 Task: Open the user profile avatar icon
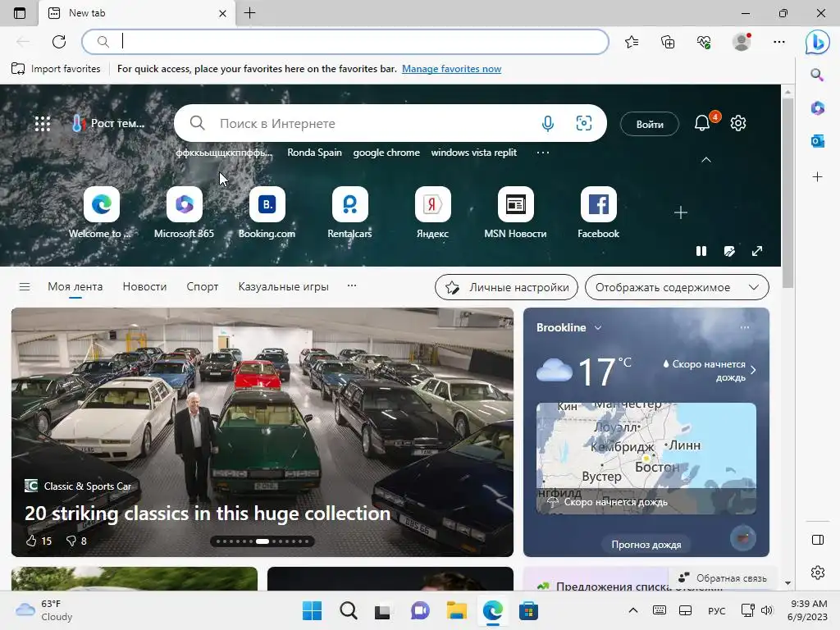point(742,42)
